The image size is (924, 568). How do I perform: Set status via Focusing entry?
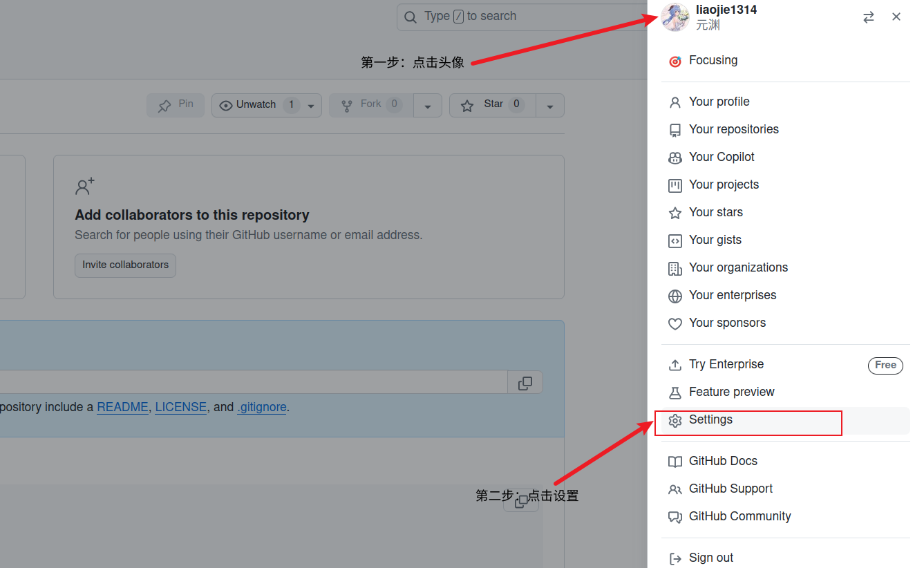786,61
